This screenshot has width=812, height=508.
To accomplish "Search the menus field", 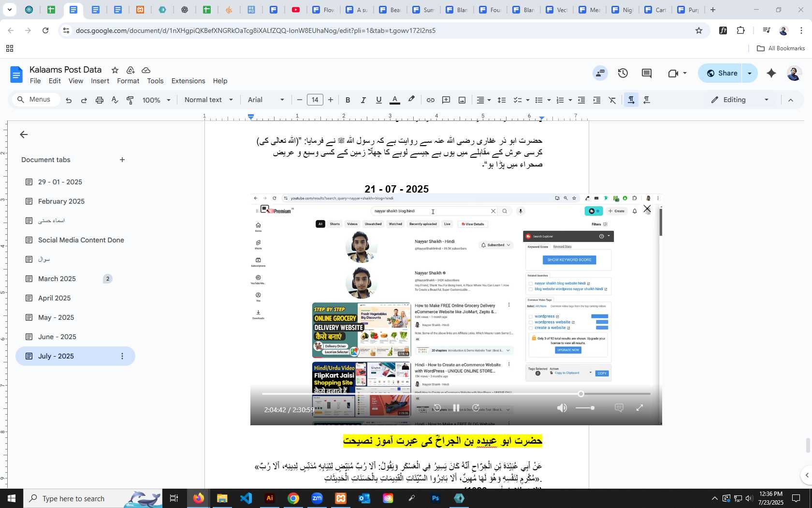I will pyautogui.click(x=36, y=100).
